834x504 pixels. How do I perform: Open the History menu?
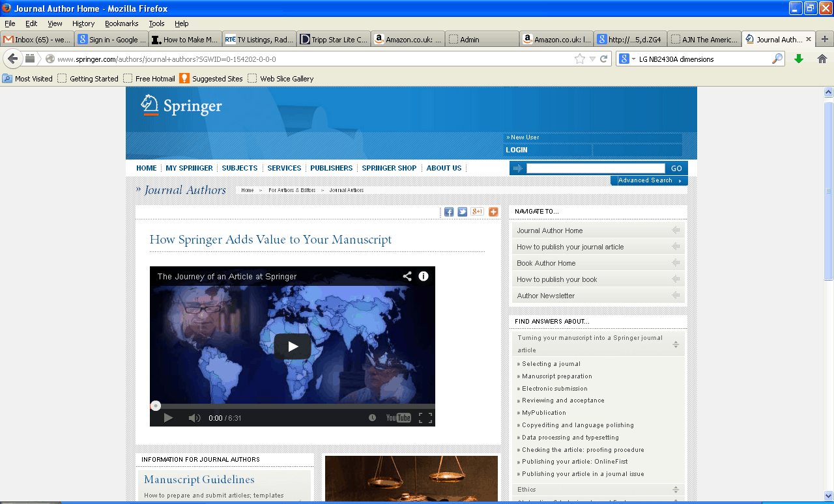[83, 23]
